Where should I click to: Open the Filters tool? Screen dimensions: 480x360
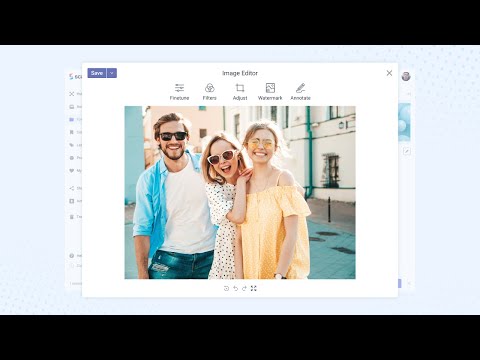(x=209, y=92)
